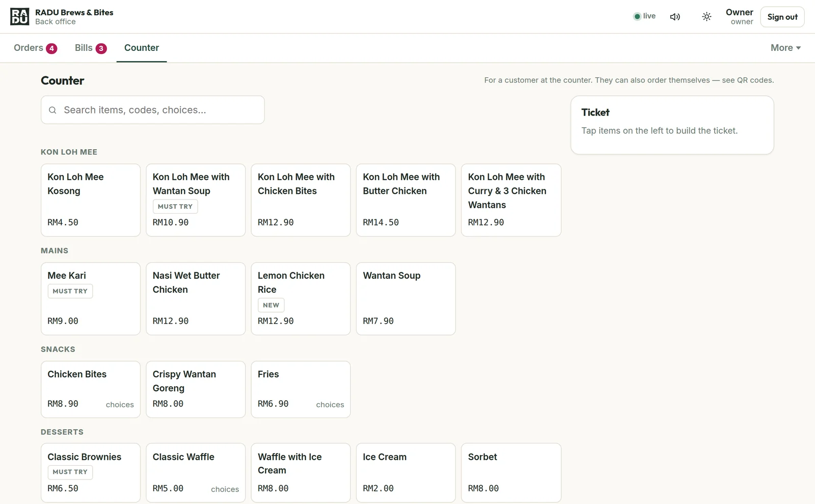Click the DESSERTS section heading
The width and height of the screenshot is (815, 504).
click(x=62, y=432)
